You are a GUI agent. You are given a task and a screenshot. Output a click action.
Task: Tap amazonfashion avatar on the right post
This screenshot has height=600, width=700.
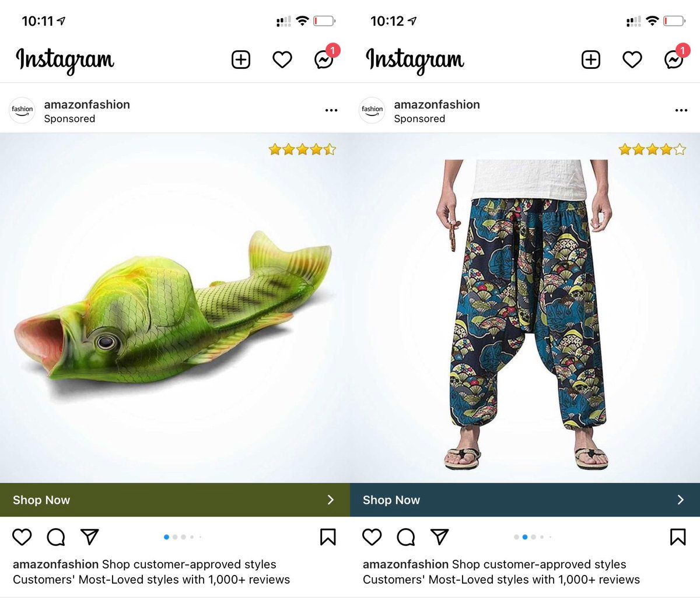(x=372, y=110)
